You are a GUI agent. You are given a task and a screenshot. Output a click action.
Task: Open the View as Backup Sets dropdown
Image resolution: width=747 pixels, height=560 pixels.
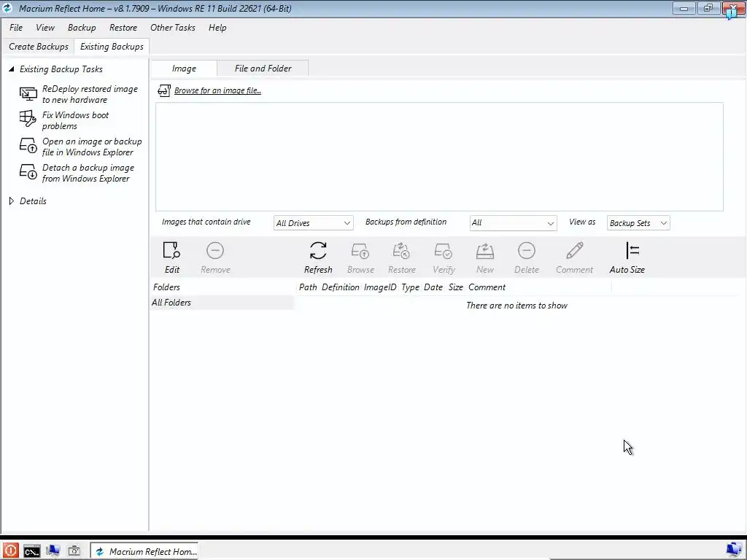click(x=638, y=223)
